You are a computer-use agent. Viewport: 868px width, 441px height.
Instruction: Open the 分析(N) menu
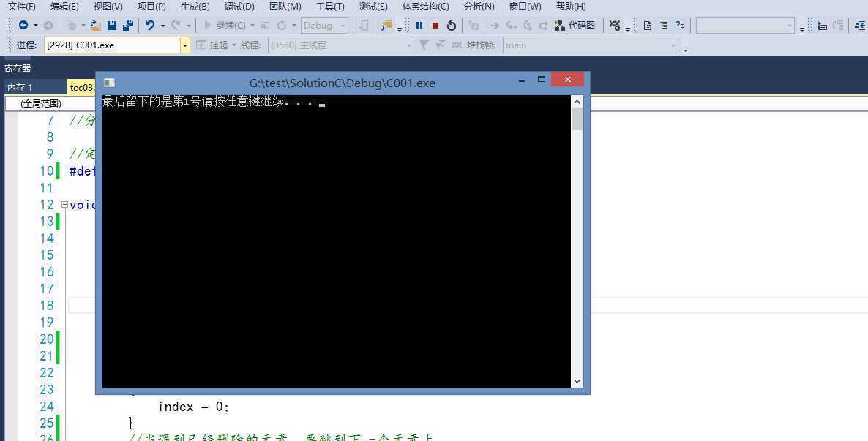coord(479,7)
